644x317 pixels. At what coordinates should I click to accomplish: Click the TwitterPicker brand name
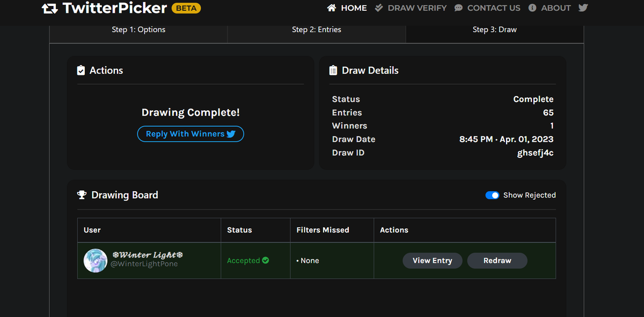tap(114, 9)
